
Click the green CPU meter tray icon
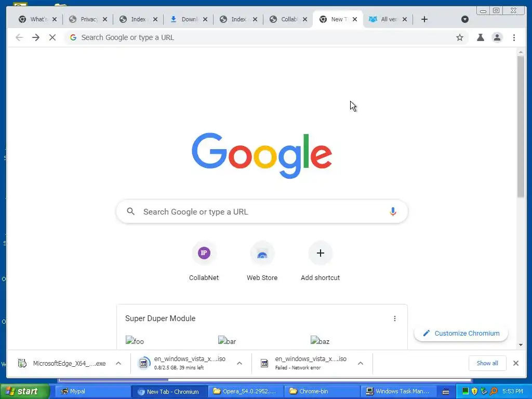click(465, 391)
